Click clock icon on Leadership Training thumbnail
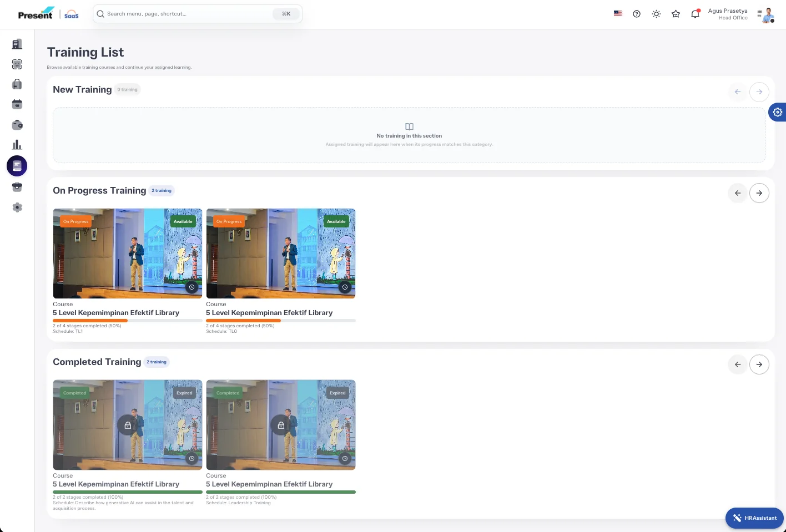Screen dimensions: 786x532 click(345, 459)
